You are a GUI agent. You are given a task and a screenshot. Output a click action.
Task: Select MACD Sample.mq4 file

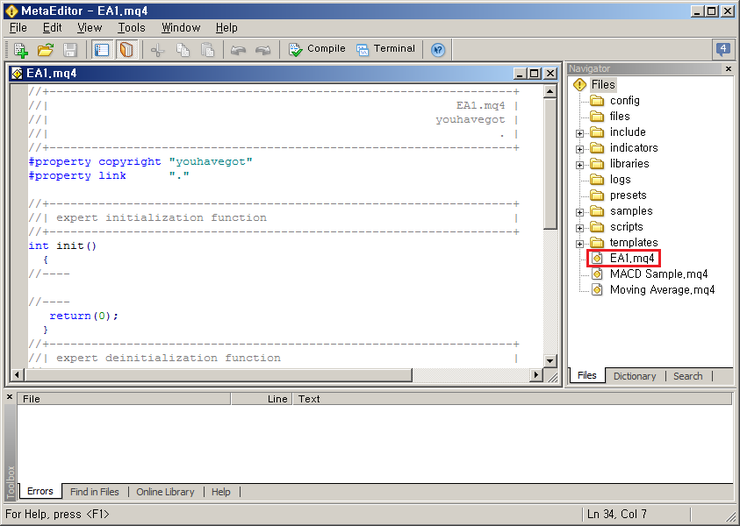coord(659,274)
